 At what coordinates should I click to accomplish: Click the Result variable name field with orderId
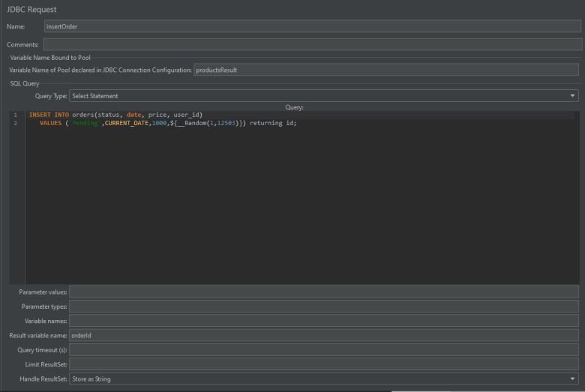point(323,336)
